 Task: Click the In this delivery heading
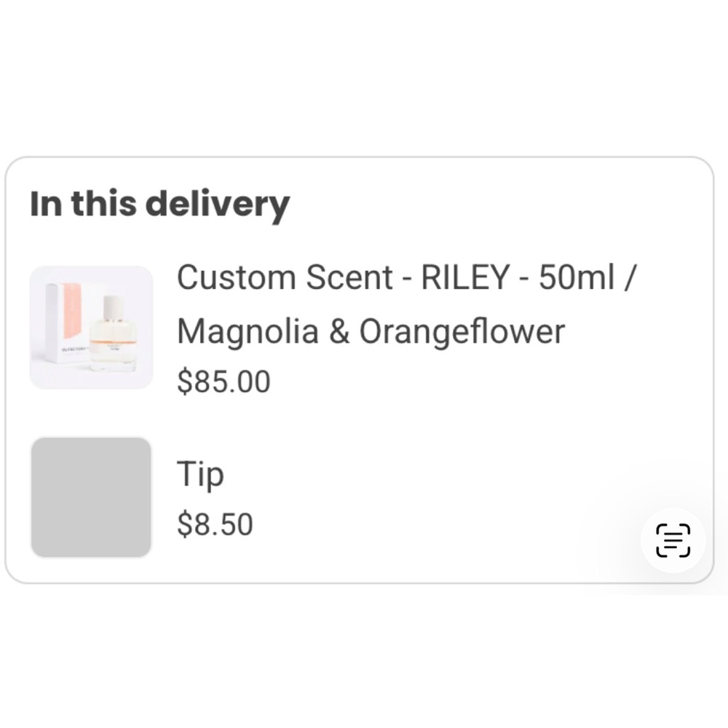coord(159,205)
